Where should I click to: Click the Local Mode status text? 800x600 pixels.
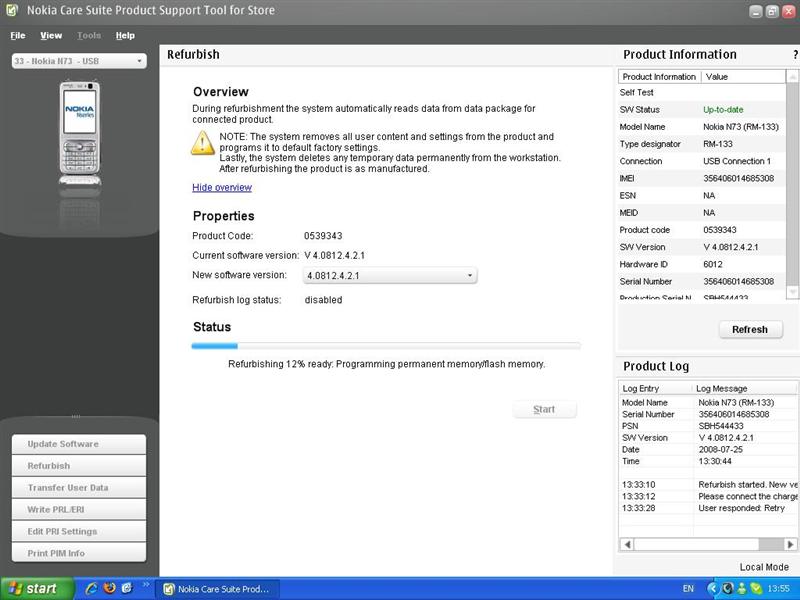coord(764,567)
